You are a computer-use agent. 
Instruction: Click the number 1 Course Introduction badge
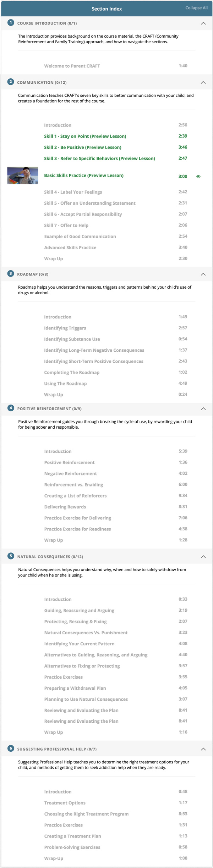pyautogui.click(x=11, y=23)
